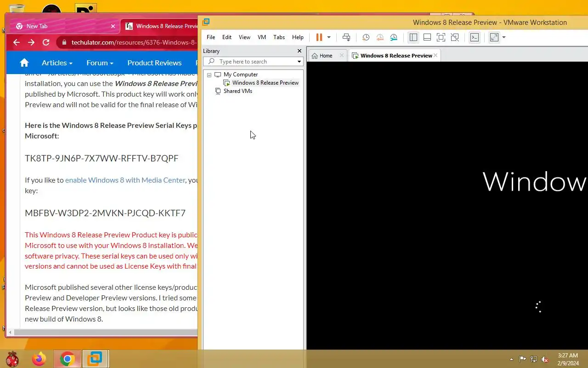Click the search magnifier icon in Library
The height and width of the screenshot is (368, 588).
click(211, 61)
